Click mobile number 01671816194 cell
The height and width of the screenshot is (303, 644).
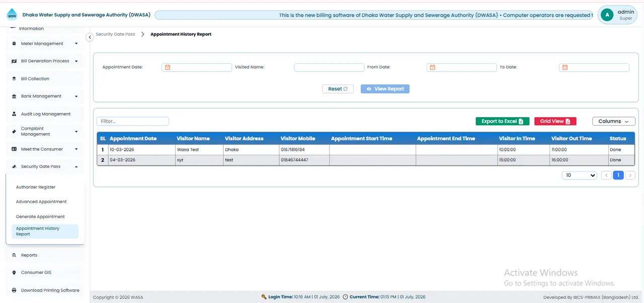tap(304, 150)
